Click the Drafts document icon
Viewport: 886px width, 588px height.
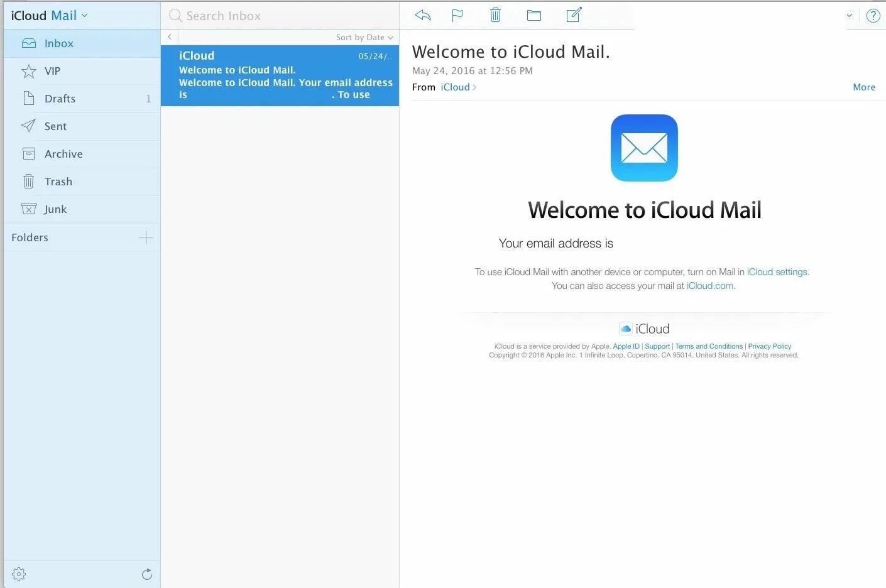(x=28, y=98)
